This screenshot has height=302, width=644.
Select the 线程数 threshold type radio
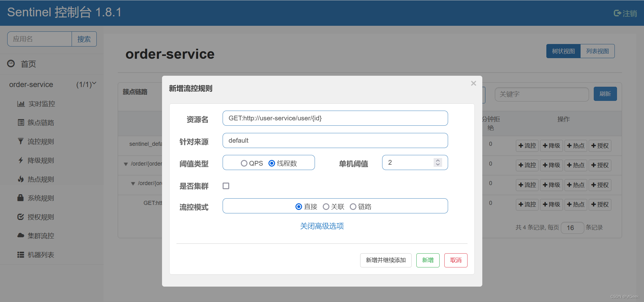tap(272, 163)
